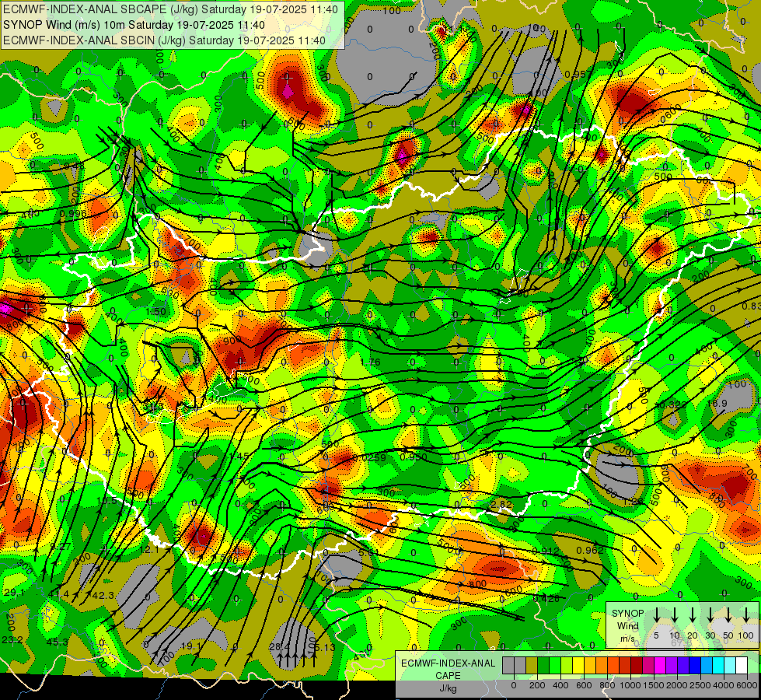The image size is (761, 700).
Task: Click the 30 m/s wind legend arrow
Action: click(710, 615)
